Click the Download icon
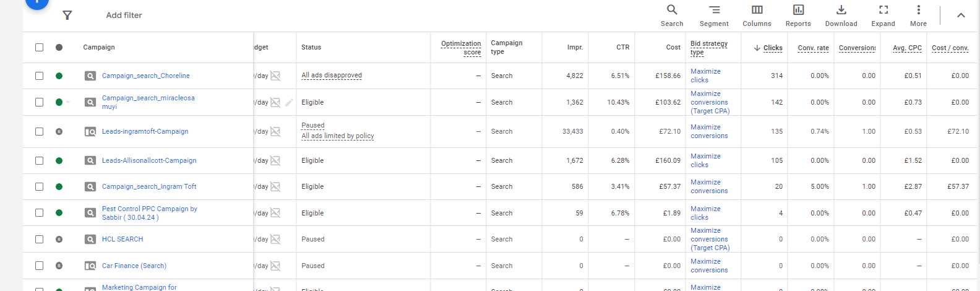980x291 pixels. [x=841, y=10]
